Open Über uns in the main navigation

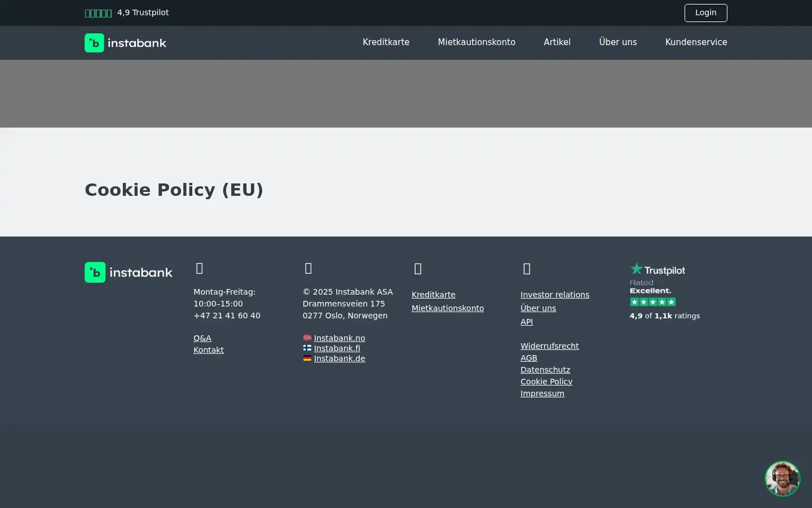(x=618, y=42)
